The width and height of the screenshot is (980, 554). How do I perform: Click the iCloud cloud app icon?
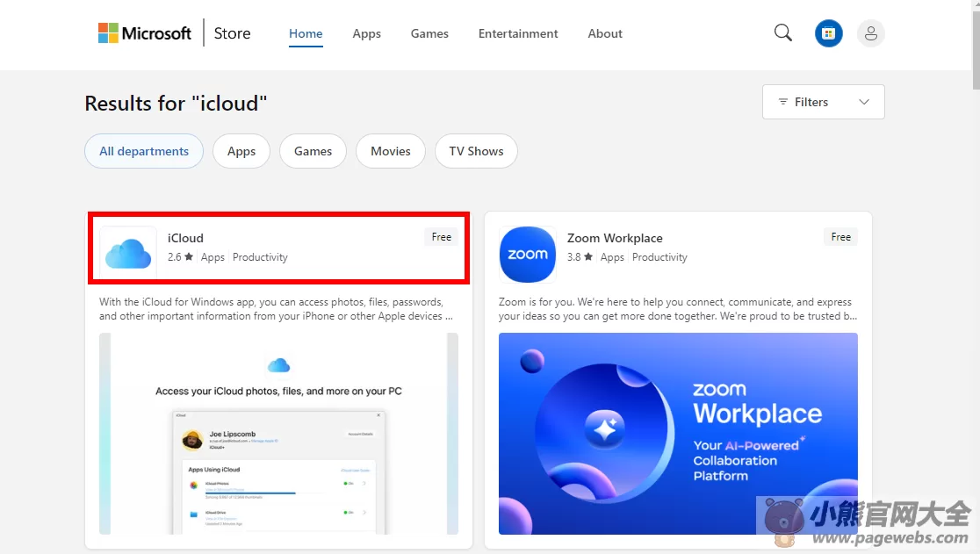(128, 254)
